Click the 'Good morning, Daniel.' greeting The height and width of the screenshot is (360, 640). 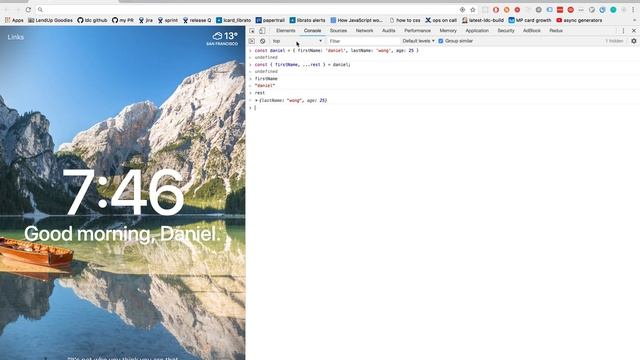[x=122, y=234]
